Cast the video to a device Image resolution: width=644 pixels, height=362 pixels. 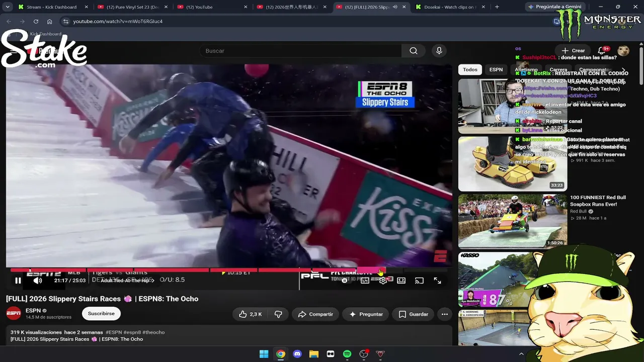(x=419, y=281)
